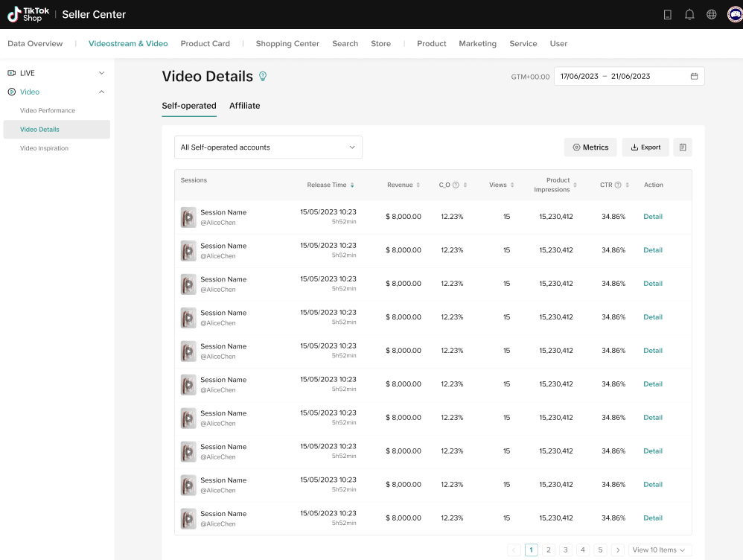The width and height of the screenshot is (743, 560).
Task: Sort table by Release Time
Action: pos(352,185)
